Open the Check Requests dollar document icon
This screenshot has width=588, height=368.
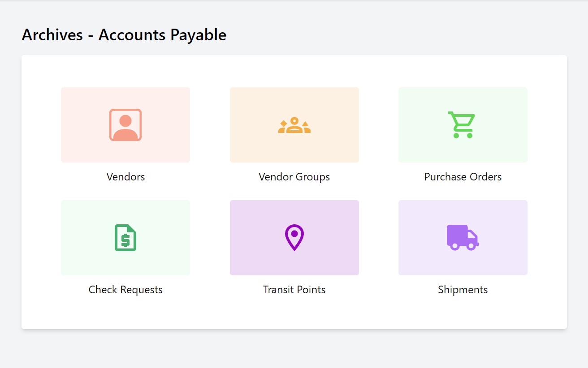click(125, 237)
